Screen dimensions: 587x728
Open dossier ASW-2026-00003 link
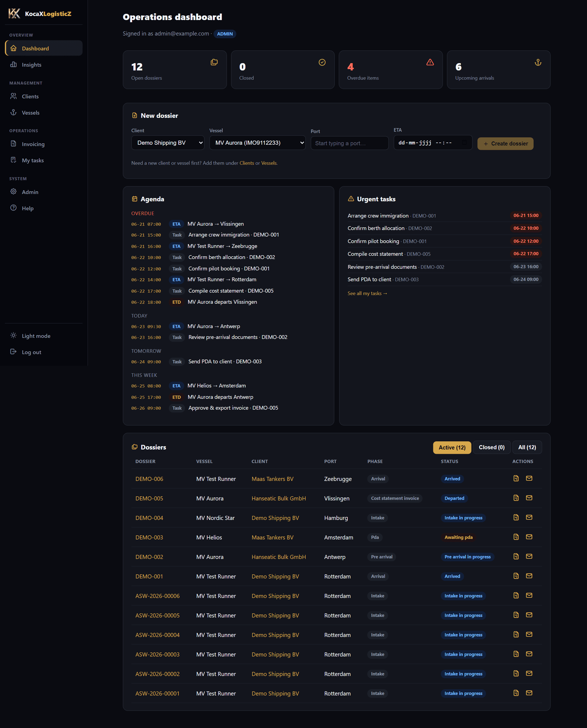157,654
